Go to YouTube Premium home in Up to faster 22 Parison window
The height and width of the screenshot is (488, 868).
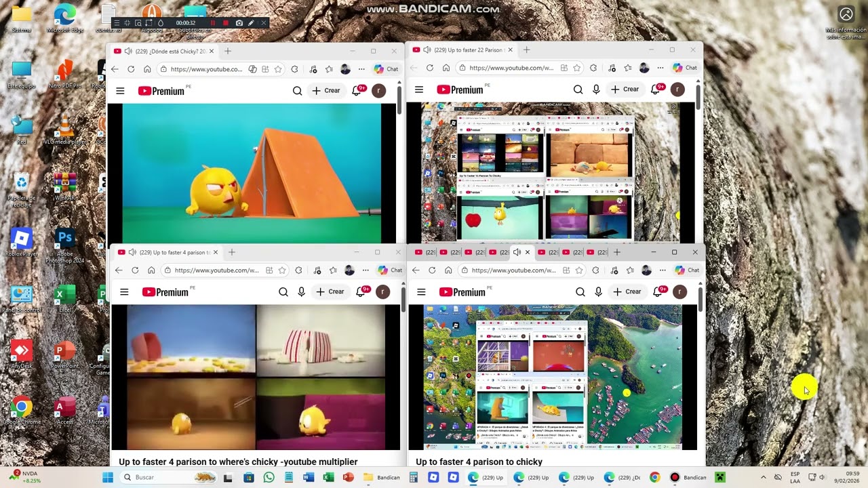click(x=460, y=89)
